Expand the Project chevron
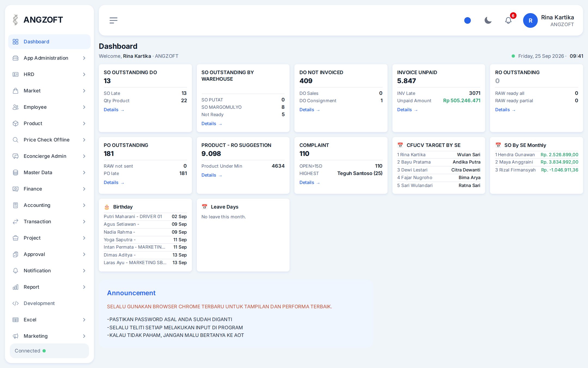Viewport: 588px width, 368px height. 84,238
